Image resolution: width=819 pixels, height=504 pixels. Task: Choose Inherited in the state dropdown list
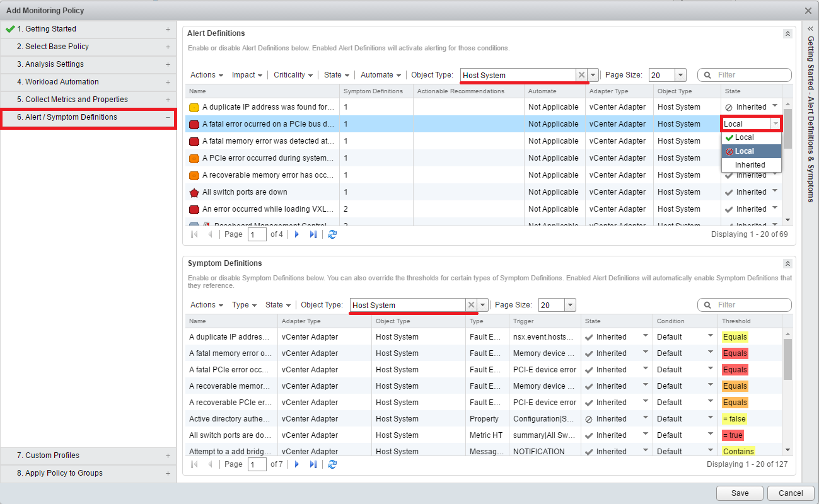tap(750, 165)
